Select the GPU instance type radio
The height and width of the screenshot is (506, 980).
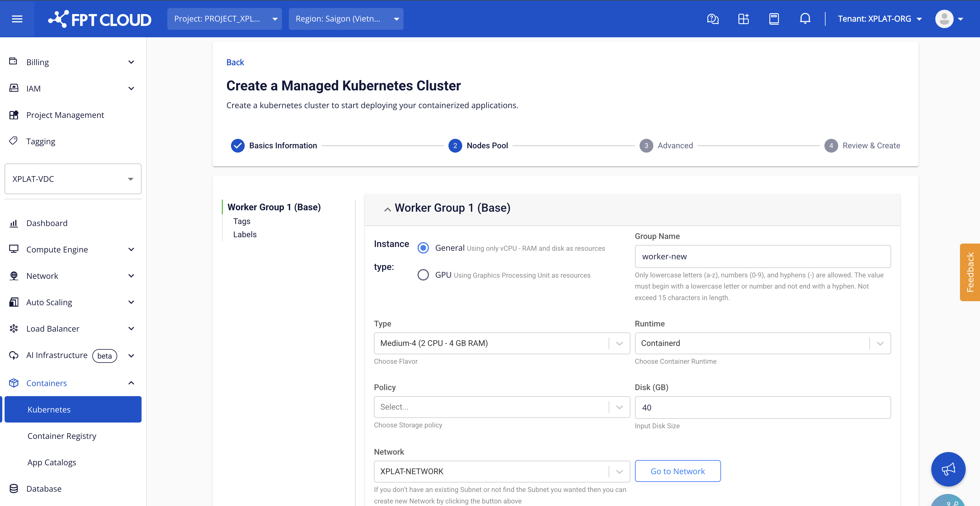click(423, 275)
